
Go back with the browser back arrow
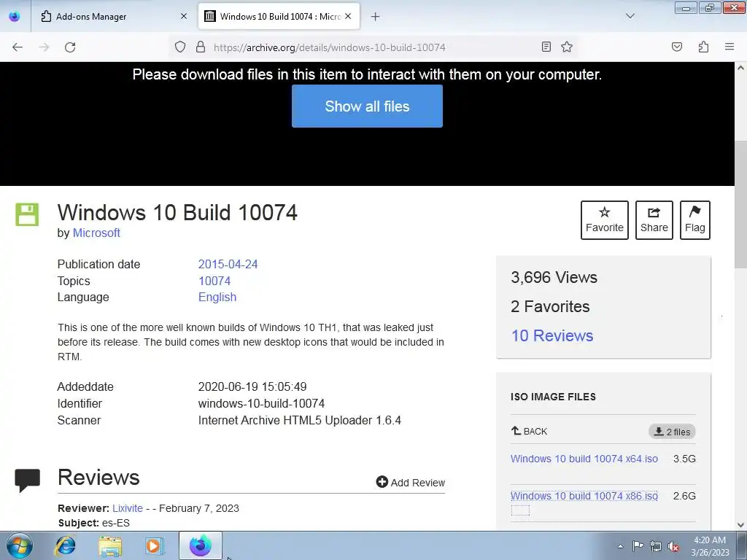[x=18, y=47]
